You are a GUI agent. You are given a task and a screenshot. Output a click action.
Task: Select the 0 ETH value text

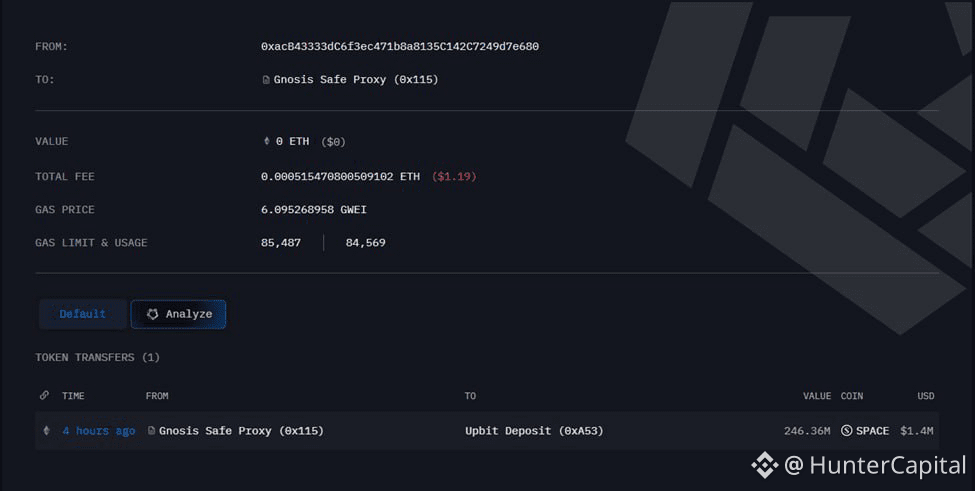tap(292, 141)
